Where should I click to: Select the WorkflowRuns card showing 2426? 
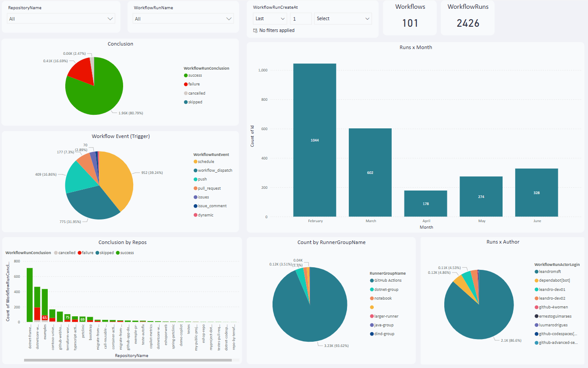pos(468,18)
